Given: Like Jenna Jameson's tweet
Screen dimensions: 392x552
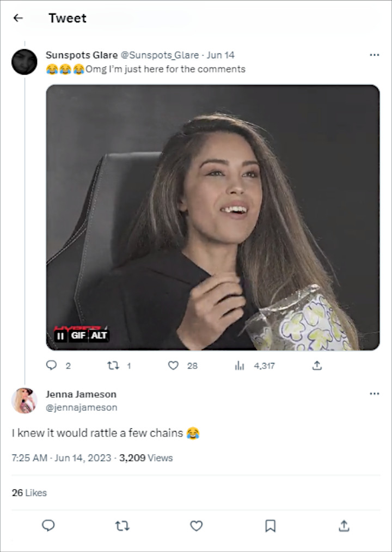Looking at the screenshot, I should pyautogui.click(x=197, y=526).
